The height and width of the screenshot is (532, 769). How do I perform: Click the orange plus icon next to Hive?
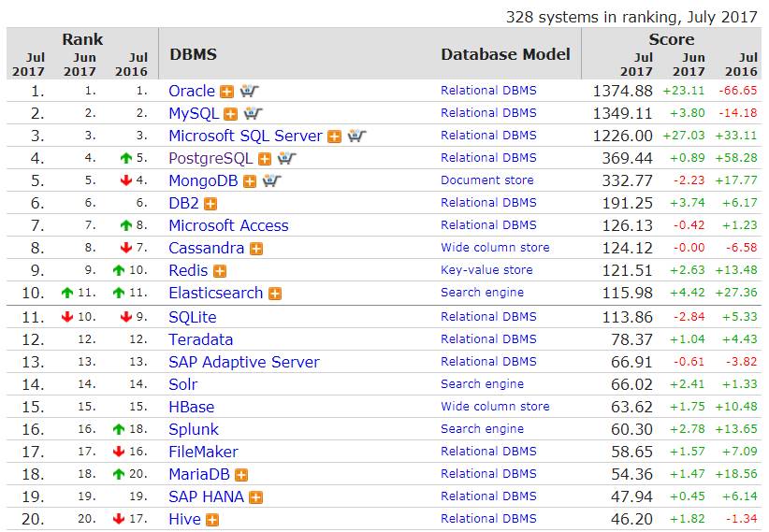pos(212,520)
